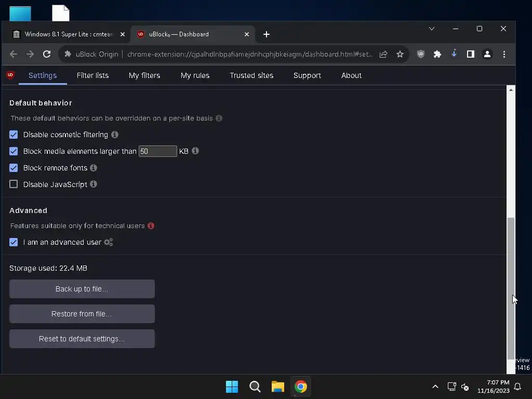This screenshot has height=399, width=532.
Task: Close the Windows 8.1 Super Lite tab
Action: point(123,34)
